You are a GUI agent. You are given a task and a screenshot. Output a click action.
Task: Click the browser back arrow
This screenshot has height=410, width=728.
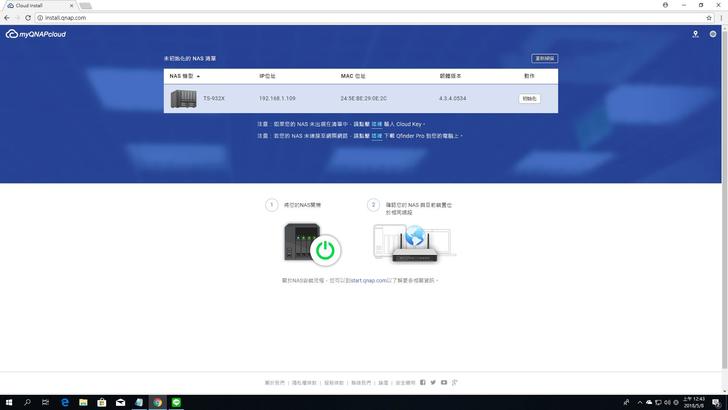6,18
